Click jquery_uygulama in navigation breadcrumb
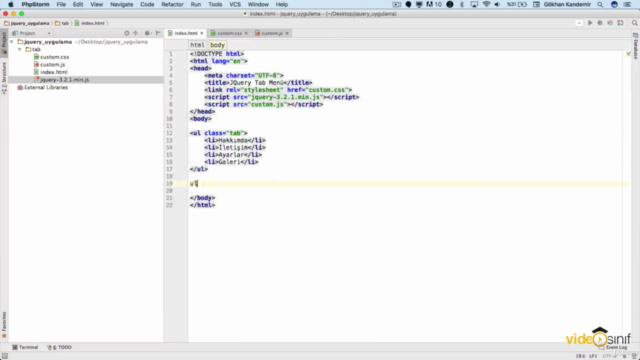This screenshot has height=360, width=640. (27, 23)
